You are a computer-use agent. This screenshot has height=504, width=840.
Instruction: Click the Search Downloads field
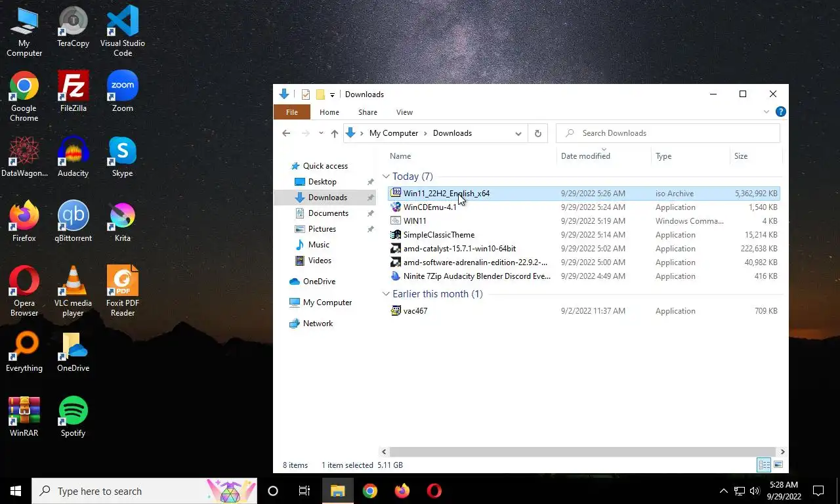point(668,133)
